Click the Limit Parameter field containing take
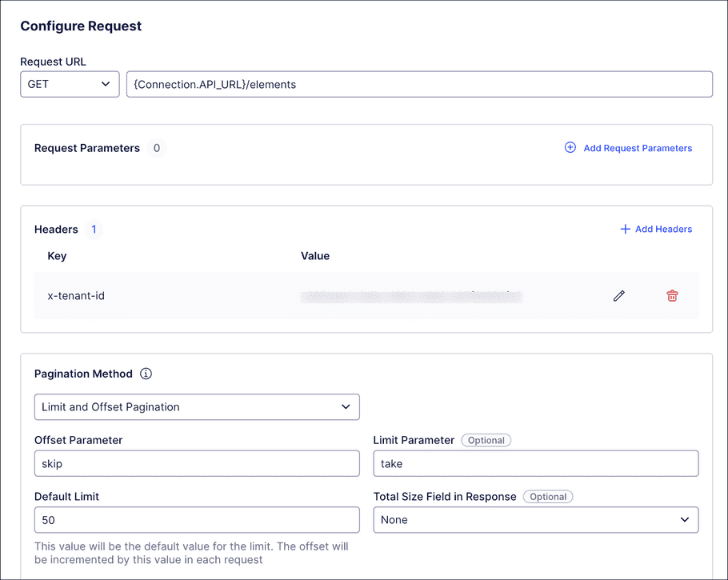The height and width of the screenshot is (580, 728). 535,464
